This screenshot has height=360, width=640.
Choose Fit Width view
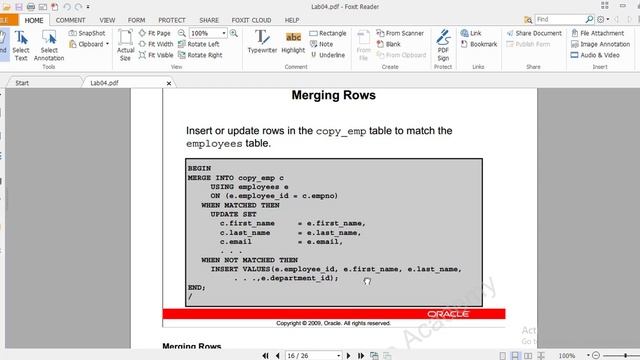pos(156,44)
